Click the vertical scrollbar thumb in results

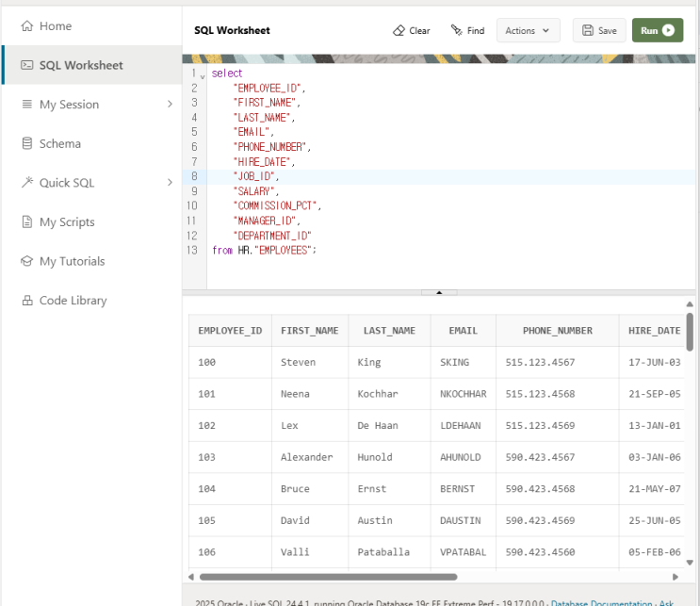[x=690, y=332]
